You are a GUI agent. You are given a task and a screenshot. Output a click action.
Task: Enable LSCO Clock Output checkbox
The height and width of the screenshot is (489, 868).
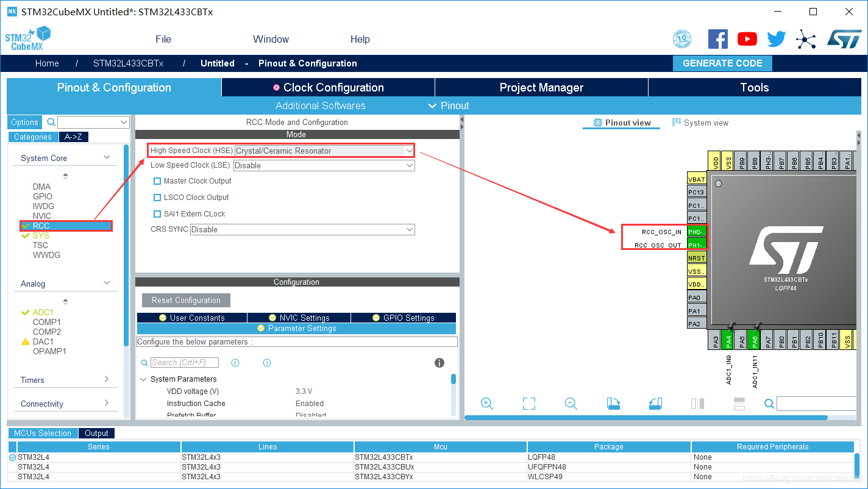tap(157, 198)
